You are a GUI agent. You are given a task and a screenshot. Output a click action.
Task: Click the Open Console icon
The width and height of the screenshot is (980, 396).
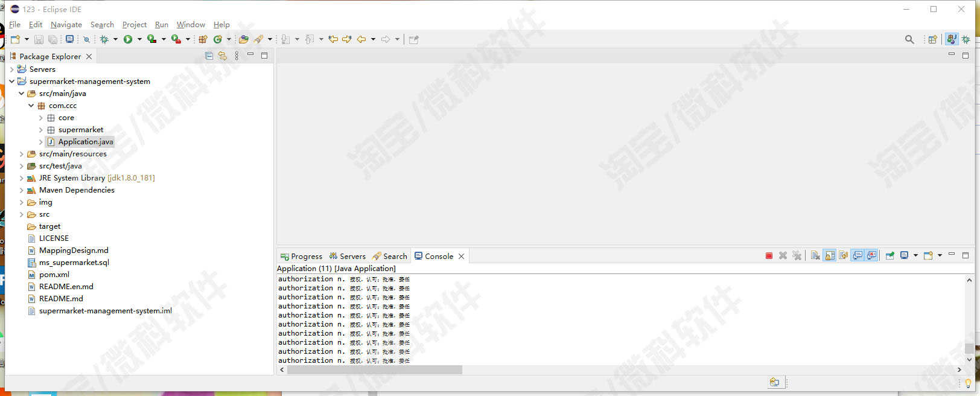(x=928, y=256)
